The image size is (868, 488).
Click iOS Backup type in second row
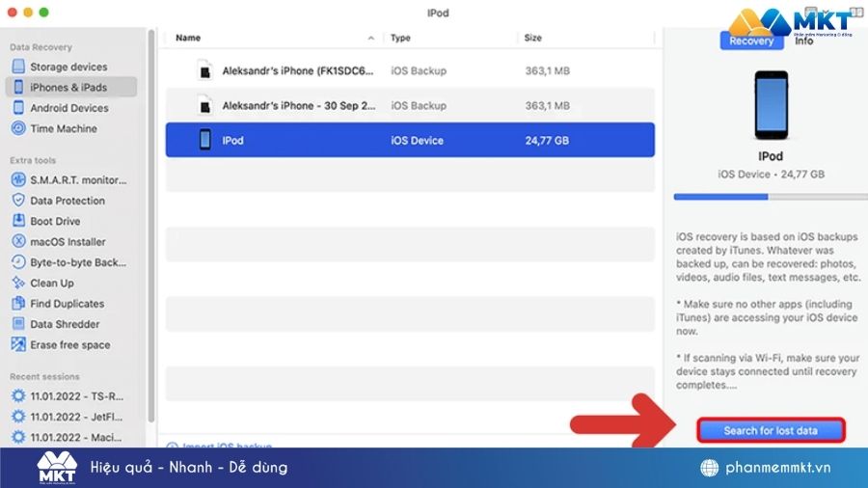419,106
